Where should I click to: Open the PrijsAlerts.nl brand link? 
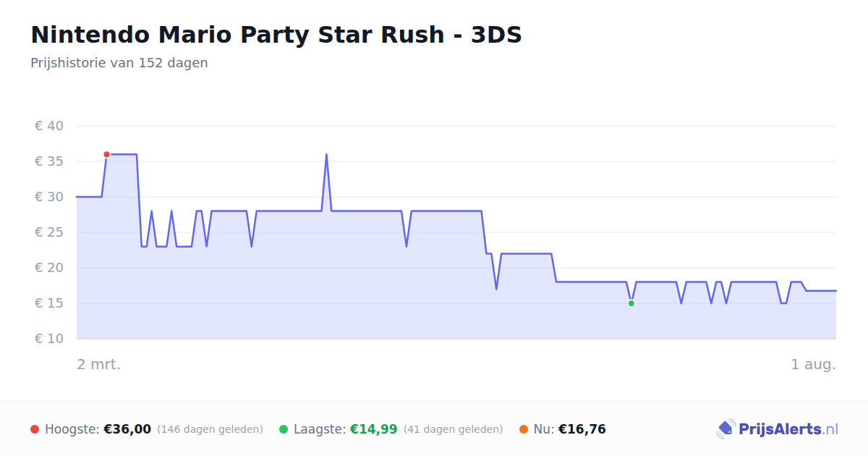coord(777,429)
